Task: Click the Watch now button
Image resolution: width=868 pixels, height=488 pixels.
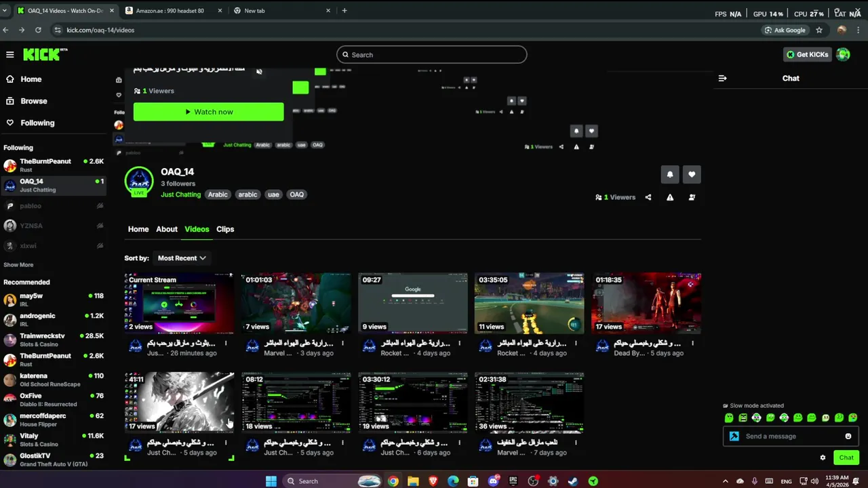Action: (208, 112)
